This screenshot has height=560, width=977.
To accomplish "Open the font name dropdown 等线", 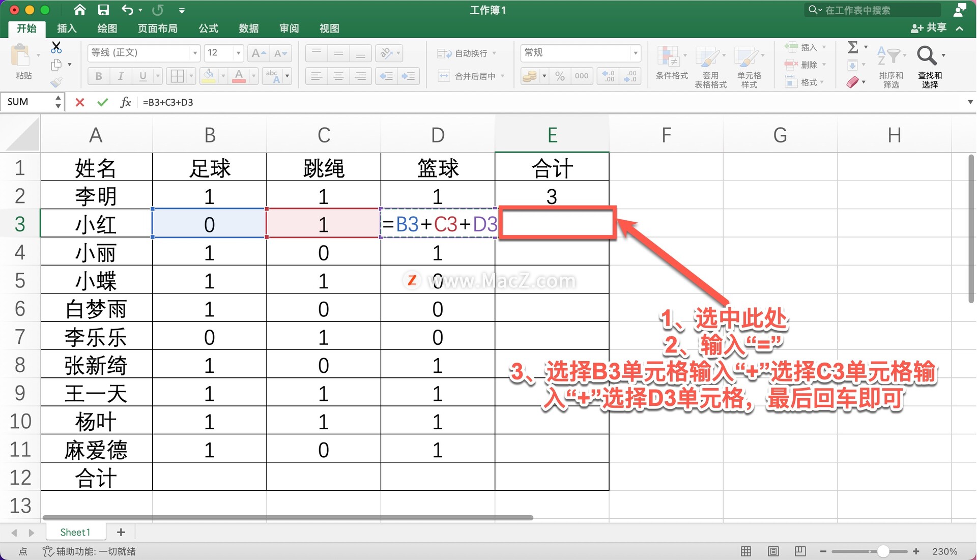I will tap(194, 52).
